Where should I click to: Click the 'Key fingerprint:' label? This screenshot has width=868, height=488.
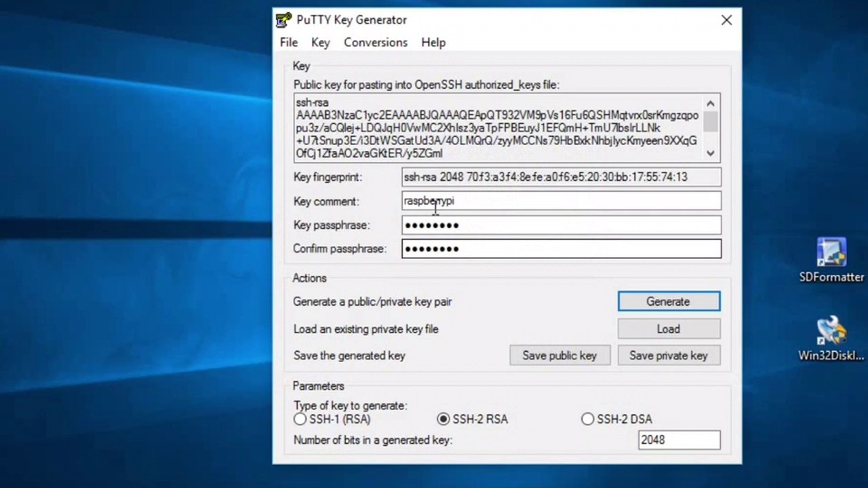click(x=328, y=177)
